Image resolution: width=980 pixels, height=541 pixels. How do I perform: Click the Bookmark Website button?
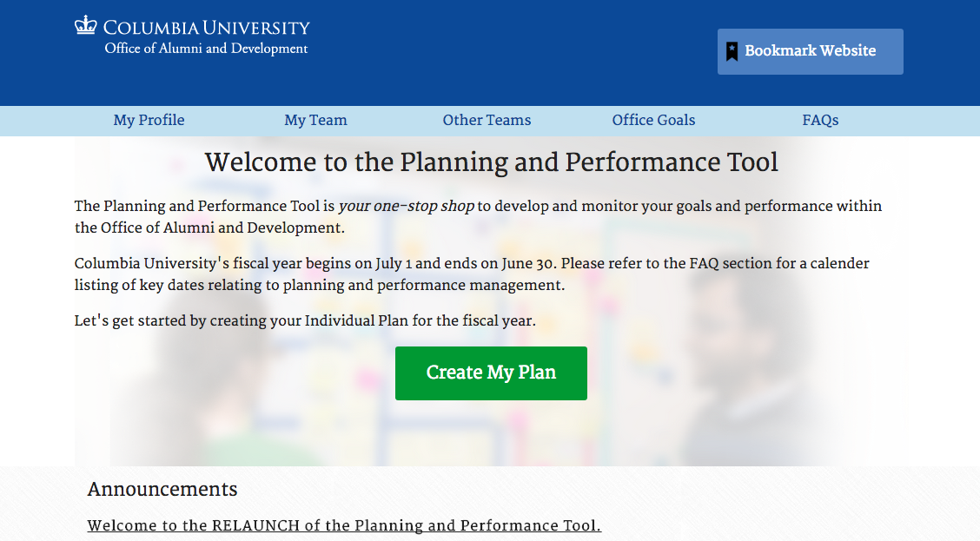(810, 51)
